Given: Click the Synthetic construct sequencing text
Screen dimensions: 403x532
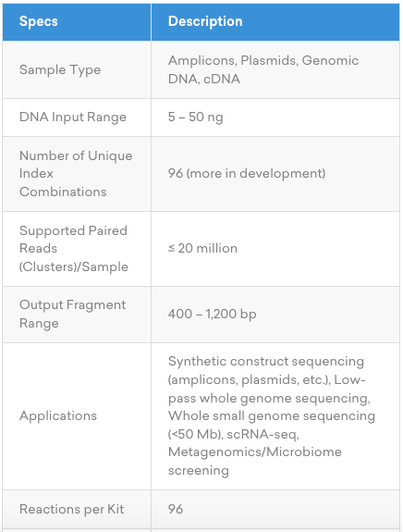Looking at the screenshot, I should pyautogui.click(x=266, y=362).
